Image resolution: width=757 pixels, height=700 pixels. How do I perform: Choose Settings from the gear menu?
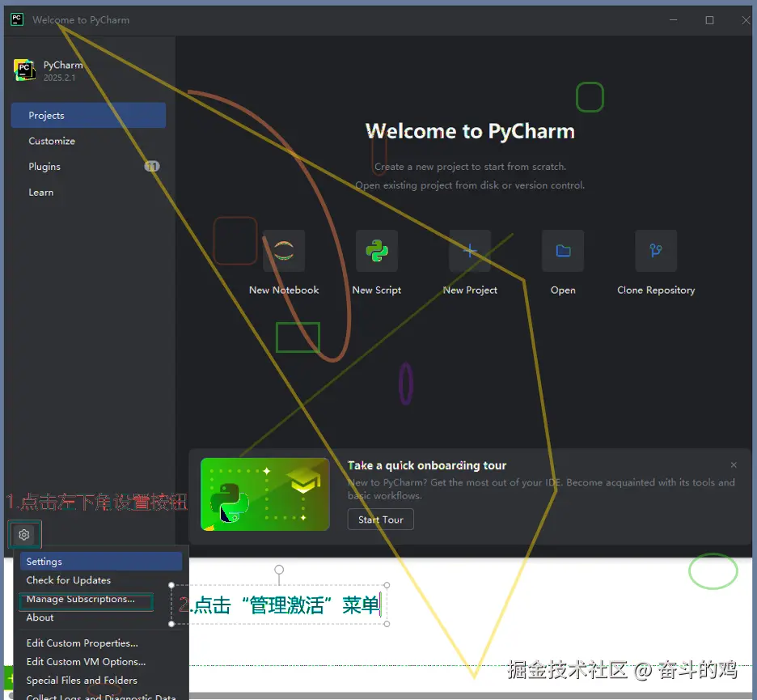coord(101,562)
